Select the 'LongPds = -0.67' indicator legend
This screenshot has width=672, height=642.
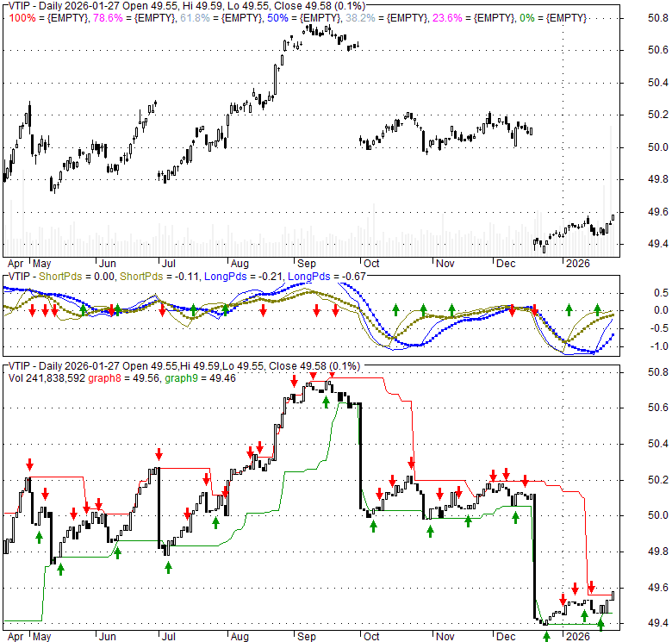tap(327, 277)
